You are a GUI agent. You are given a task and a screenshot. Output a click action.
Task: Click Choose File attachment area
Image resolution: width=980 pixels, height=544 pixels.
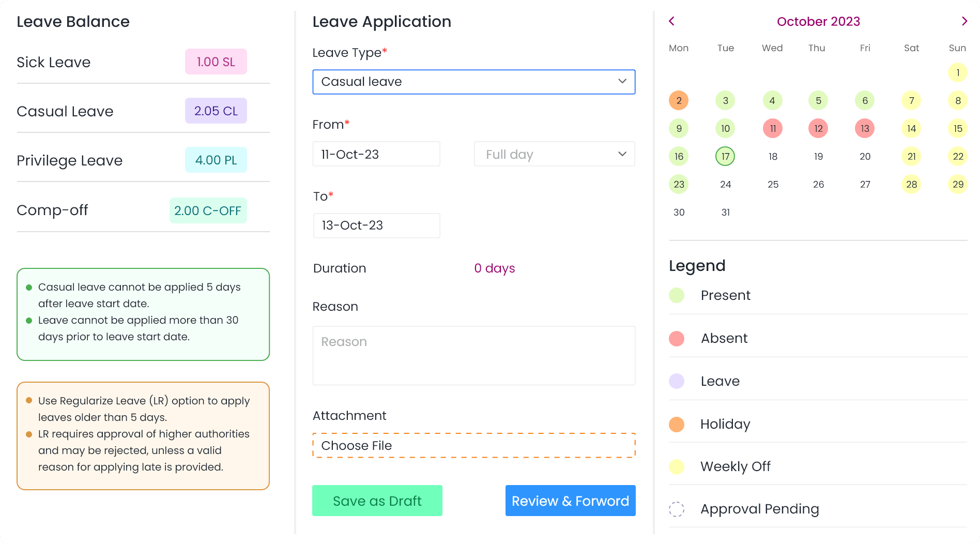[x=473, y=445]
